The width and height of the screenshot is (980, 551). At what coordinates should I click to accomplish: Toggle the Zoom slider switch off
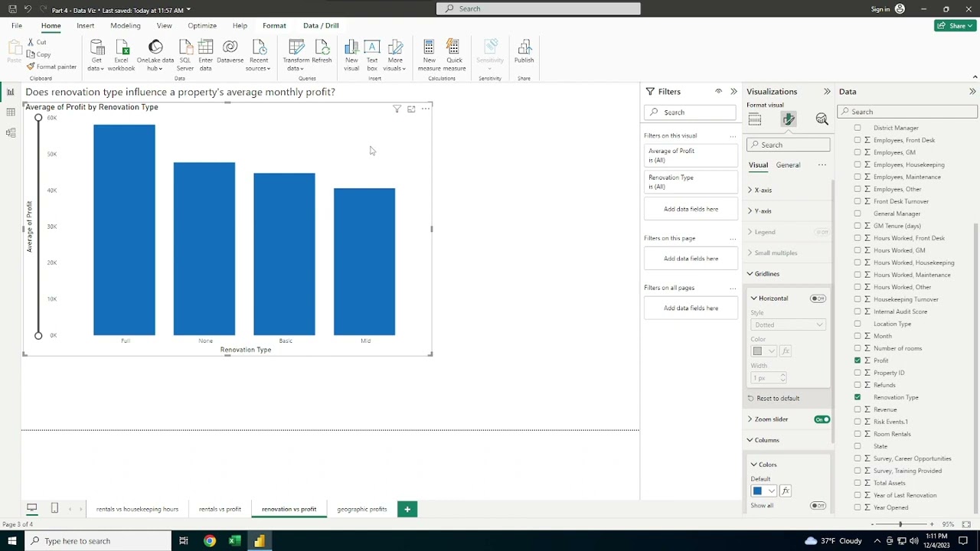pyautogui.click(x=822, y=419)
